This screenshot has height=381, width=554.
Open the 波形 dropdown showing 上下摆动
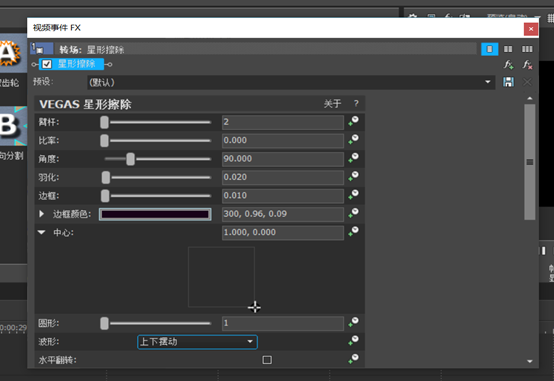[x=197, y=342]
